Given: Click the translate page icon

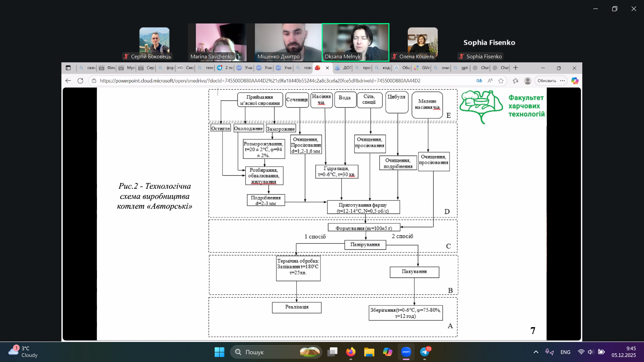Looking at the screenshot, I should [x=479, y=81].
